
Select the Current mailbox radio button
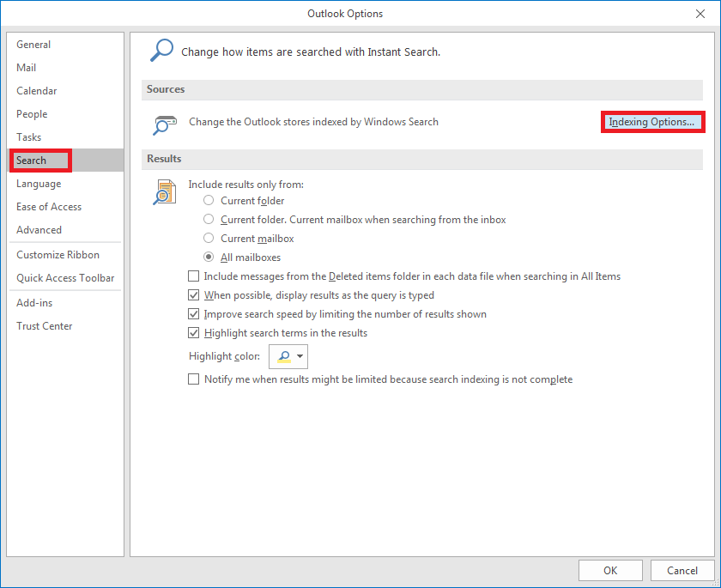click(x=209, y=238)
